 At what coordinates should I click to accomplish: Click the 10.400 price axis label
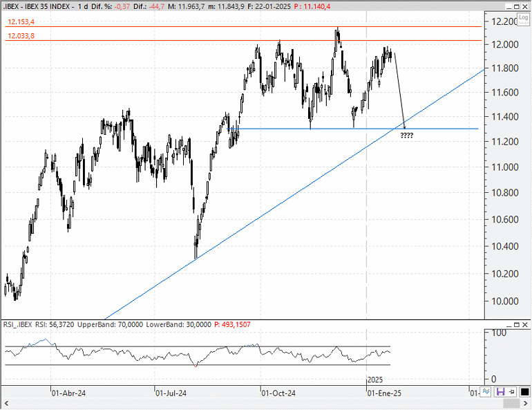pos(505,246)
